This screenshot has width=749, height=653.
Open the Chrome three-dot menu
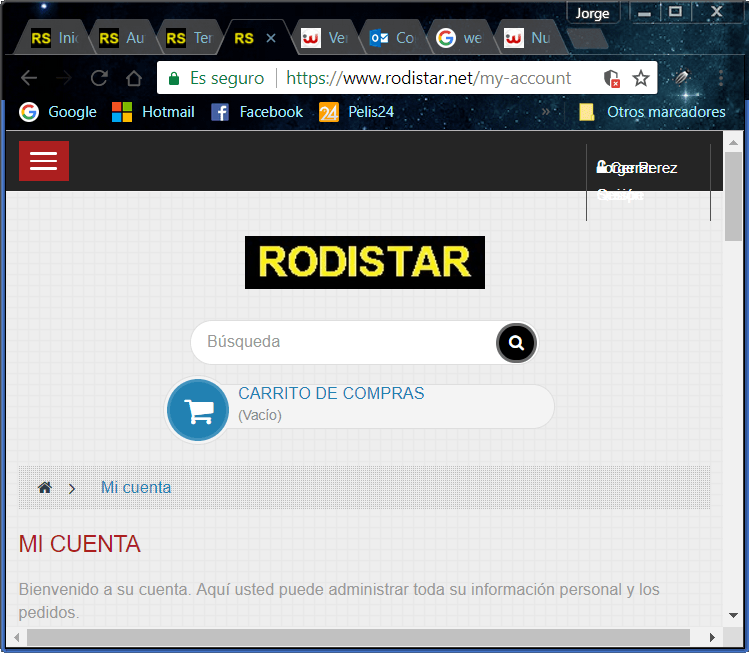721,77
